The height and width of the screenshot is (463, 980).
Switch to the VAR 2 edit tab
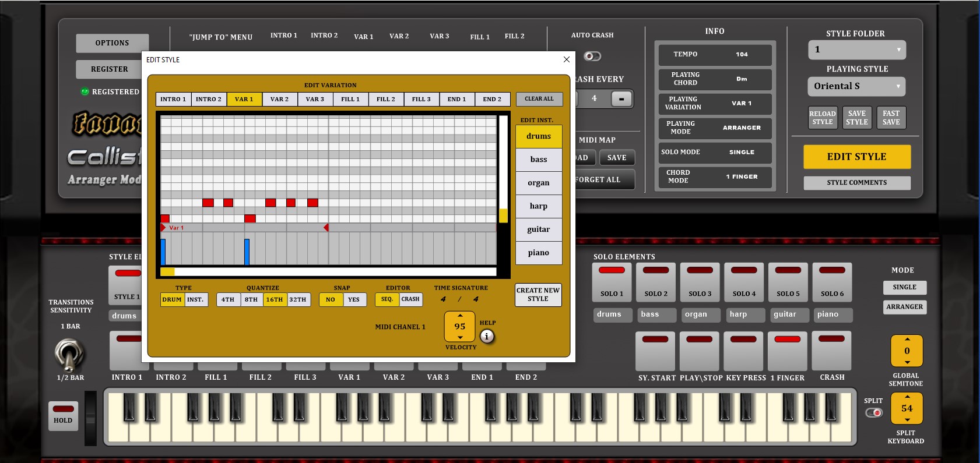click(x=279, y=100)
